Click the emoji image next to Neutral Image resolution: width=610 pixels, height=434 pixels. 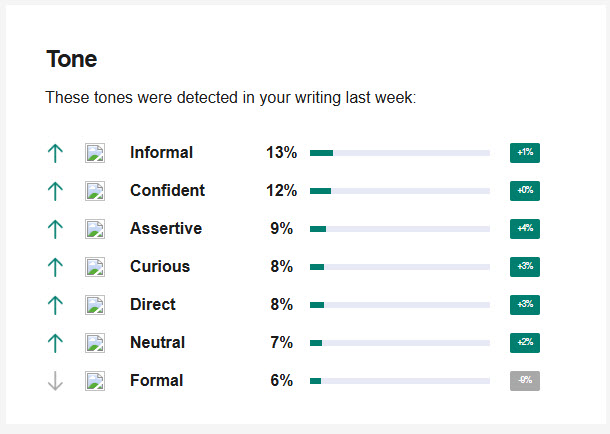pyautogui.click(x=95, y=343)
